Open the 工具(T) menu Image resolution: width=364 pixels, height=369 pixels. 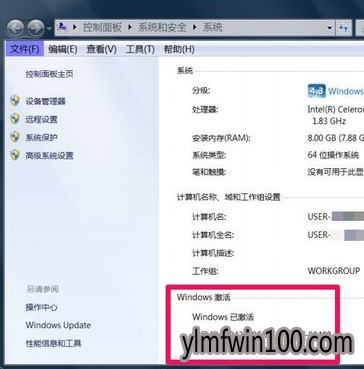coord(140,50)
